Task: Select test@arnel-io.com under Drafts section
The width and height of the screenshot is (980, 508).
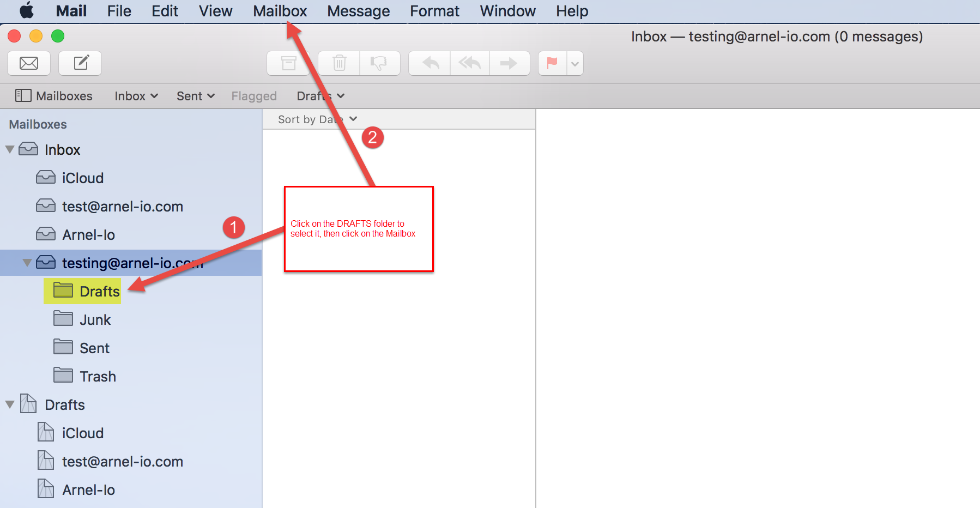Action: pos(131,461)
